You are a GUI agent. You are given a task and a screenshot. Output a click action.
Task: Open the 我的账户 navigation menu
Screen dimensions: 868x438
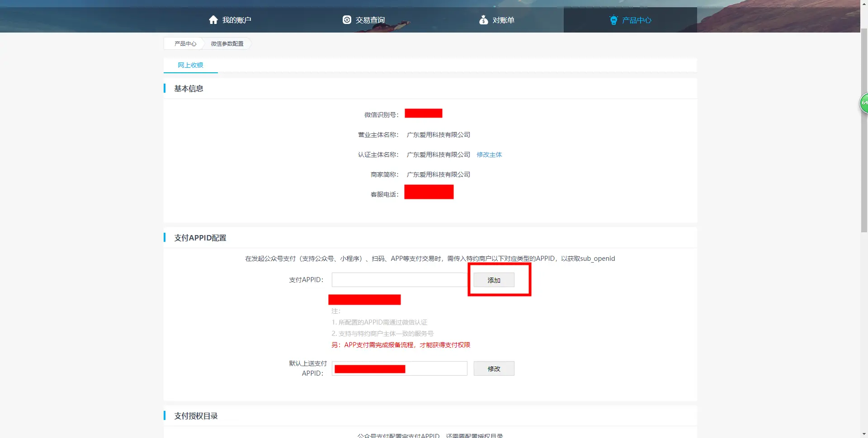coord(236,20)
